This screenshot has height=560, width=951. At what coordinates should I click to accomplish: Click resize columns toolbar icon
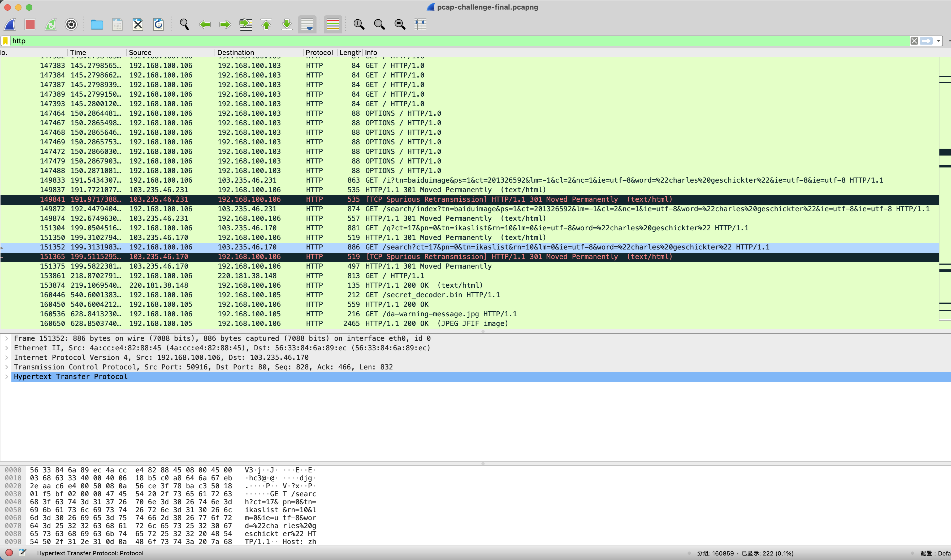[x=420, y=24]
